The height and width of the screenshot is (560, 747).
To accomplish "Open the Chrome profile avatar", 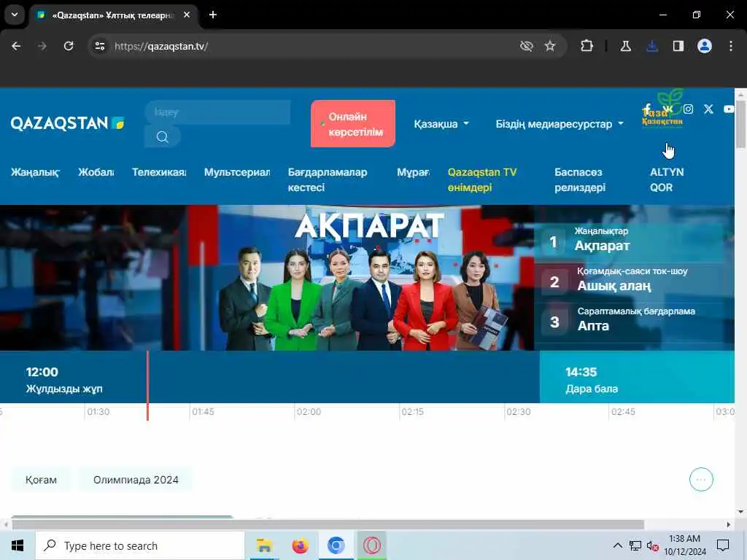I will point(704,46).
